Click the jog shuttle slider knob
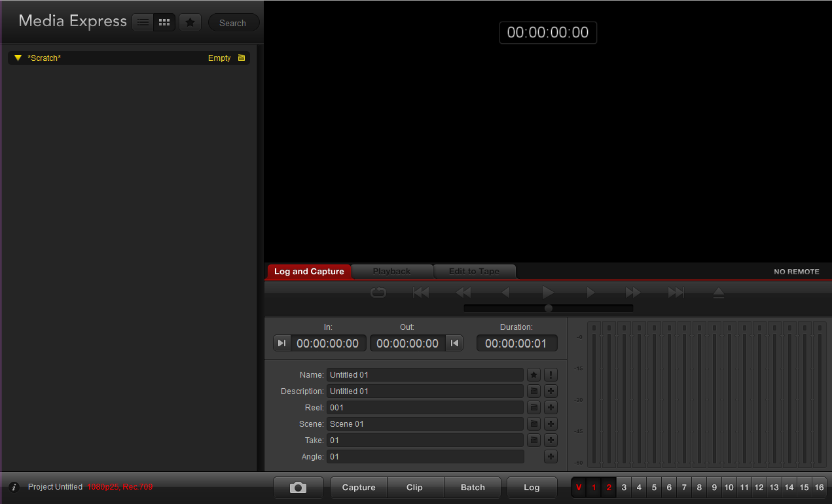This screenshot has height=504, width=832. point(549,308)
